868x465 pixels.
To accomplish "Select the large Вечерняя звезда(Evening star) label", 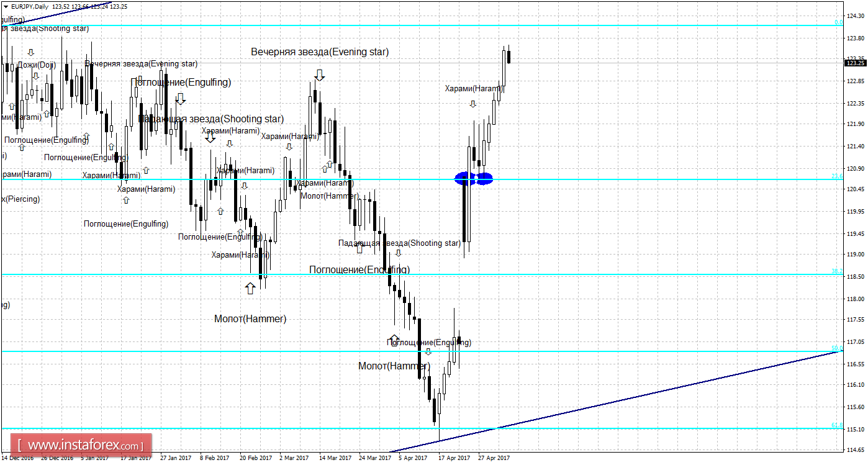I will tap(320, 52).
